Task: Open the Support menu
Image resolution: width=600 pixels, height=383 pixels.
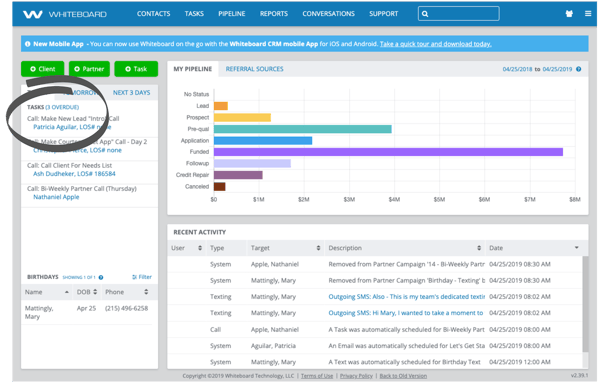Action: [x=383, y=14]
